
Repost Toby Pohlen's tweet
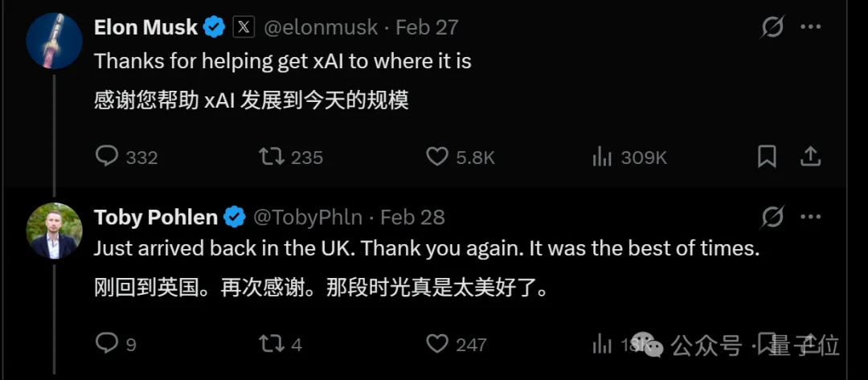pos(272,344)
